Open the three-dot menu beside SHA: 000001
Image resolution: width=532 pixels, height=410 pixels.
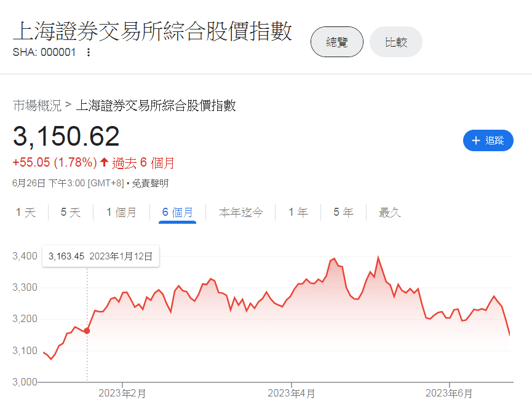tap(88, 52)
